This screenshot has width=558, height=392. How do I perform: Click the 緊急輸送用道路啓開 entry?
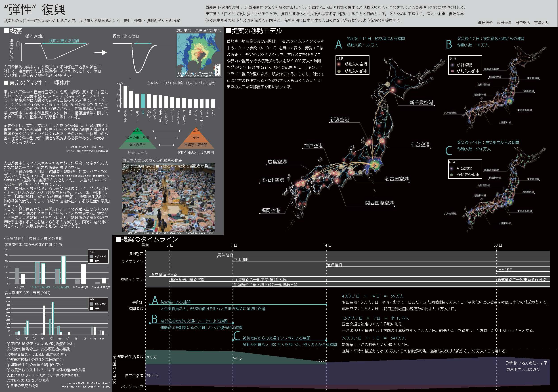pyautogui.click(x=188, y=279)
